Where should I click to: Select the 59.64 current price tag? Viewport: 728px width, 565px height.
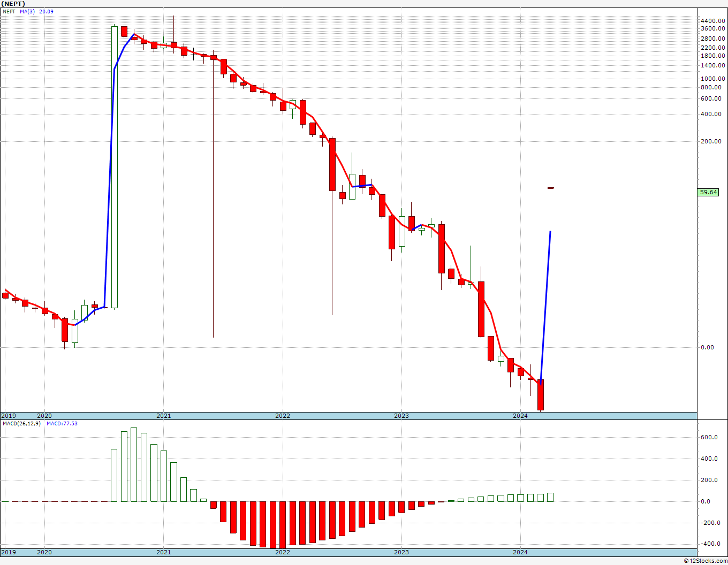708,192
